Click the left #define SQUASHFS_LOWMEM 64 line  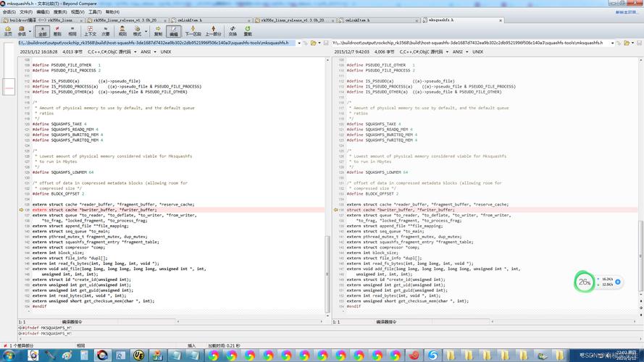point(63,172)
